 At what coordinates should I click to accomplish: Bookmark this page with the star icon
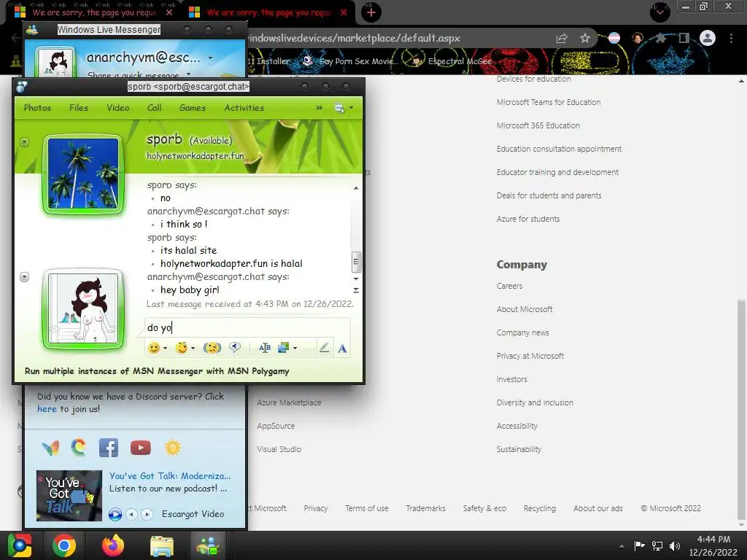pyautogui.click(x=585, y=38)
